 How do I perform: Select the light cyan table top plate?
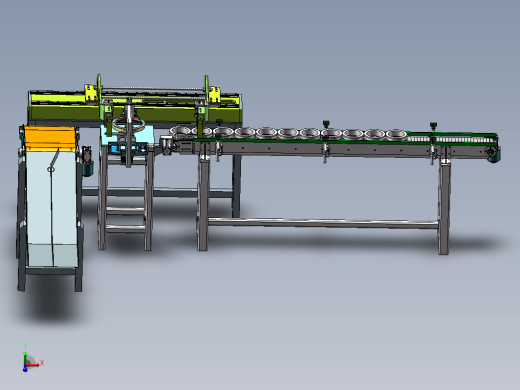128,136
